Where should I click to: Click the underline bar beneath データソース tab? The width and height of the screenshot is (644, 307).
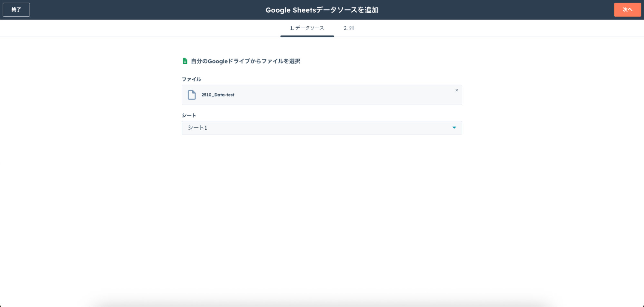(x=307, y=36)
